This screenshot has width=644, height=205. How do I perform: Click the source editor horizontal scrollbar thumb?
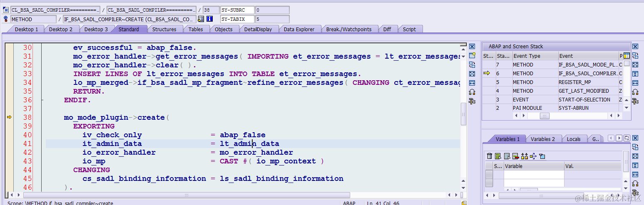186,195
